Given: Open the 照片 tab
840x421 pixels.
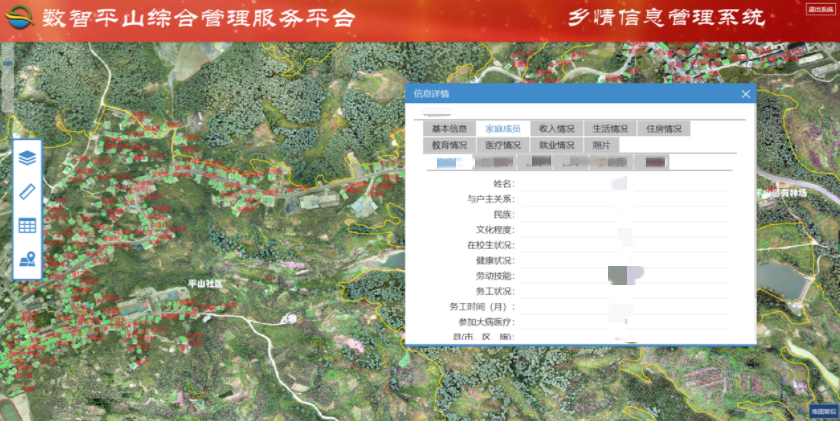Looking at the screenshot, I should [602, 145].
